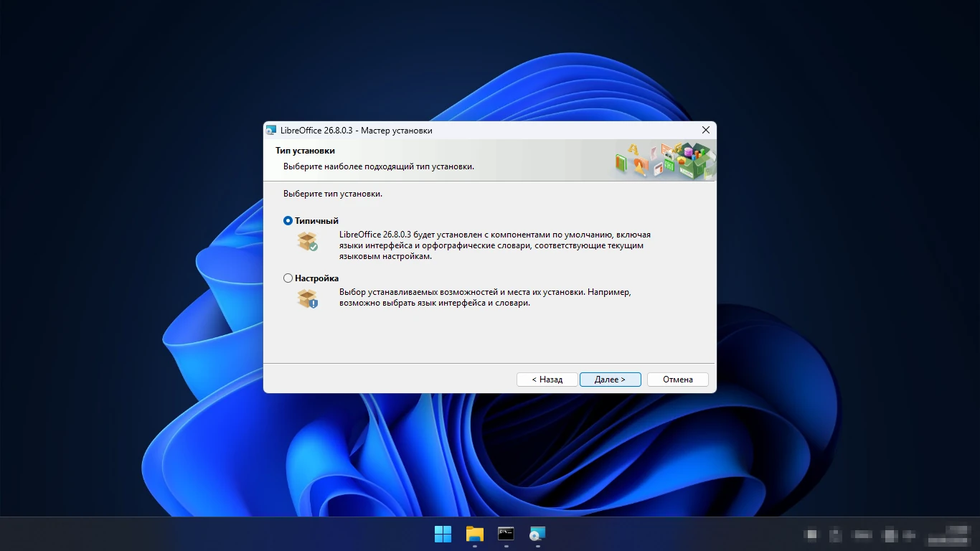Click the package icon with blue exclamation badge
Screen dimensions: 980x551
pyautogui.click(x=307, y=298)
